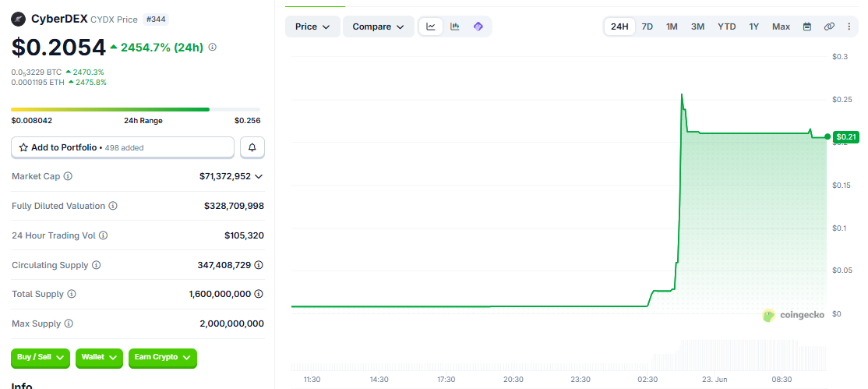Click the volume bars below the chart
The height and width of the screenshot is (389, 868).
(x=558, y=356)
